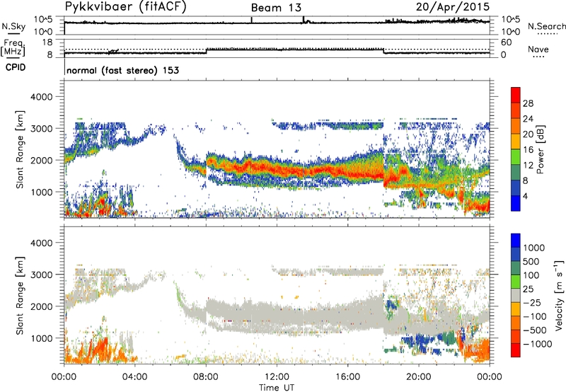Click the Beam 13 label
Image resolution: width=566 pixels, height=392 pixels.
276,8
